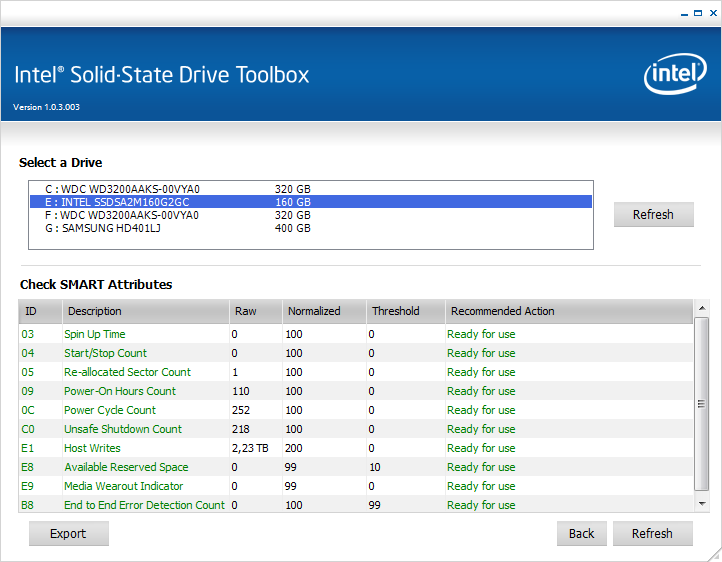
Task: Sort by Recommended Action column header
Action: coord(569,312)
